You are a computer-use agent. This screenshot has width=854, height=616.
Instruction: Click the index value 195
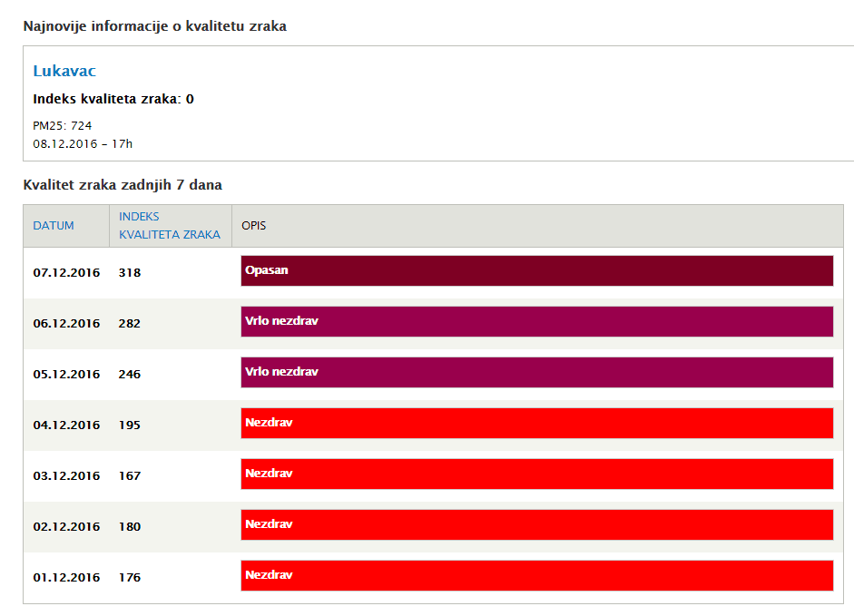tap(130, 425)
